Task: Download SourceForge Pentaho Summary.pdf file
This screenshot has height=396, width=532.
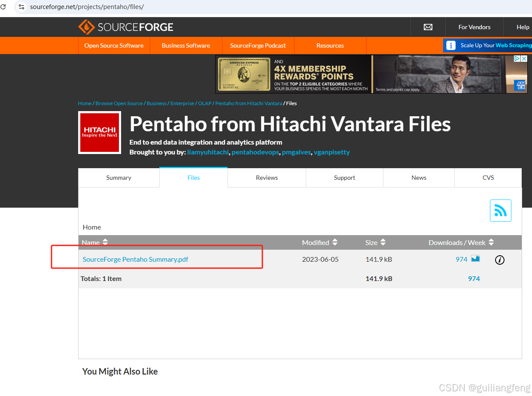Action: pos(135,259)
